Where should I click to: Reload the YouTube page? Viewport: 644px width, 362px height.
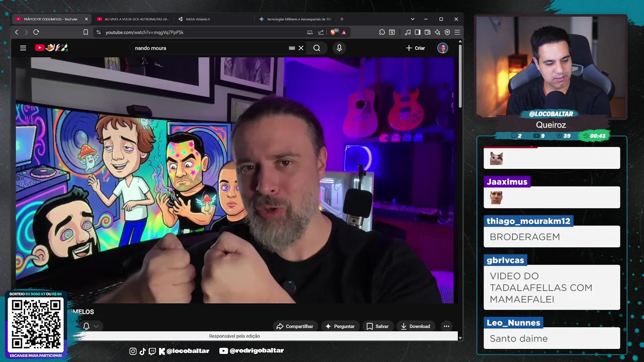(x=36, y=32)
